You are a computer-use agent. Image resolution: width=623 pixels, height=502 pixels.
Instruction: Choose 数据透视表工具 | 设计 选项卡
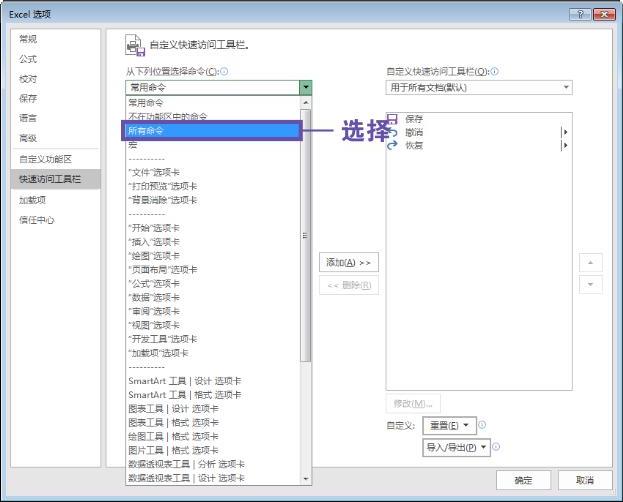point(213,478)
